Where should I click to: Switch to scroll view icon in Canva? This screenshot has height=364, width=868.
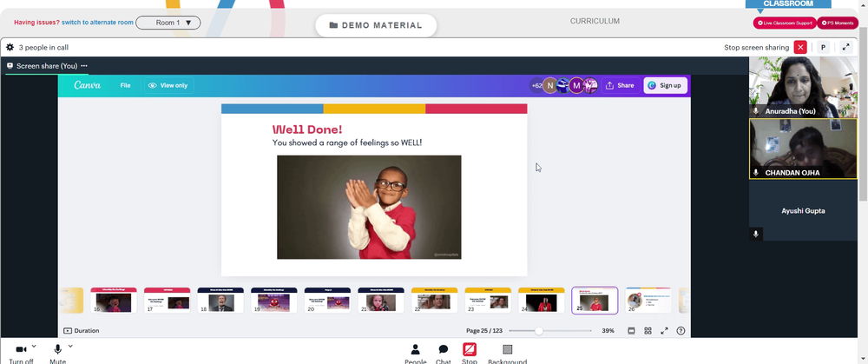[x=631, y=331]
